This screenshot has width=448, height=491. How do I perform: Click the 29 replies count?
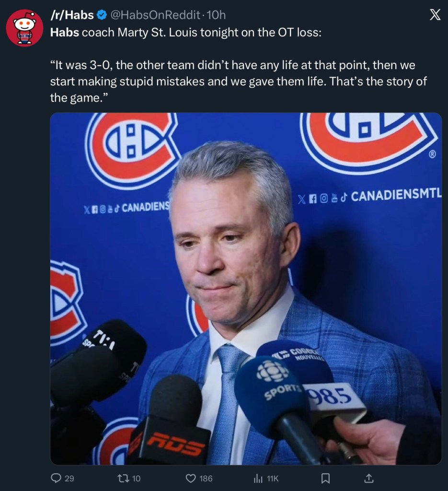pos(69,478)
